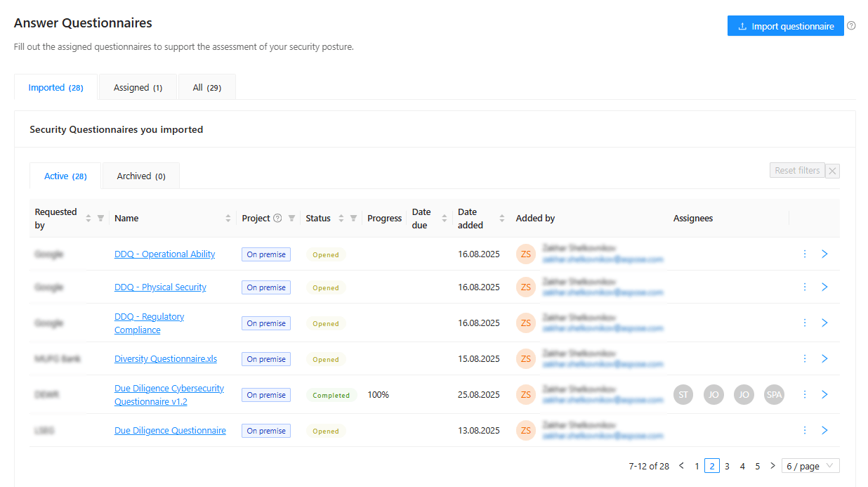
Task: Open three-dot menu for Diversity Questionnaire.xls row
Action: click(x=805, y=358)
